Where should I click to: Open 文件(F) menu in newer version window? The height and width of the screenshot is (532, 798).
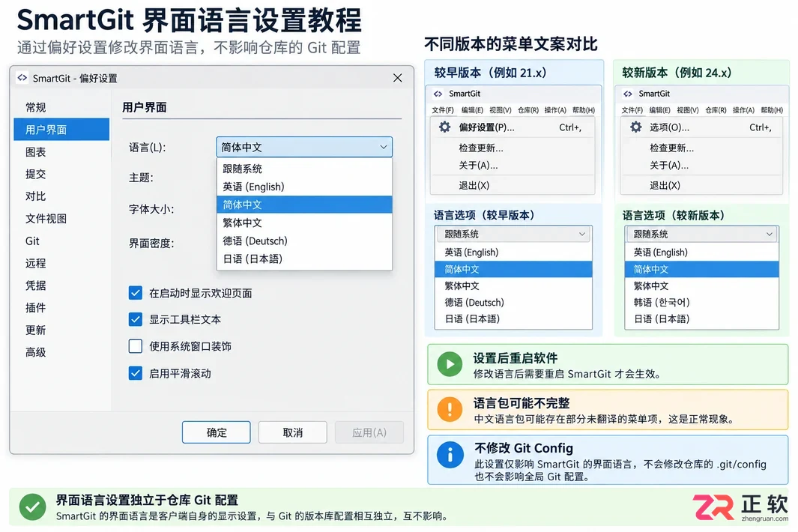tap(632, 110)
